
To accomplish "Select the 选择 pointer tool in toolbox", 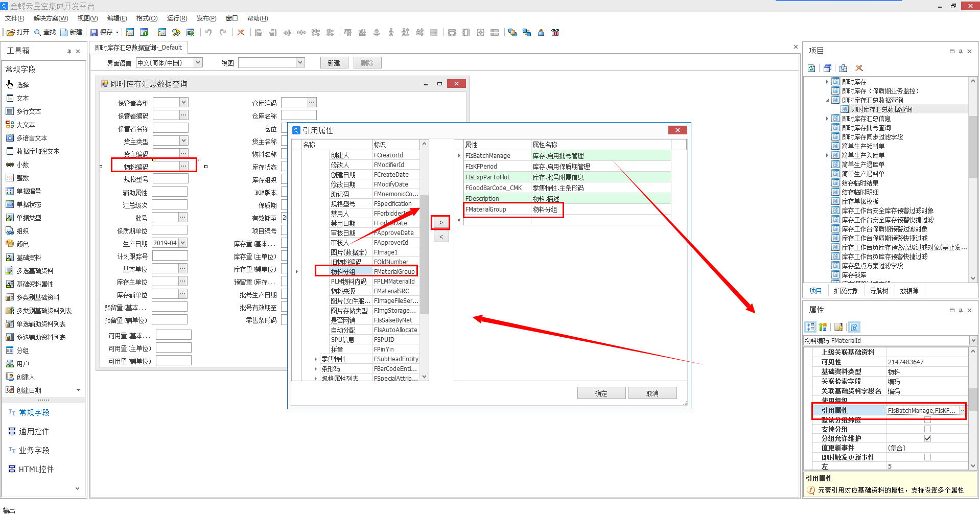I will 18,85.
